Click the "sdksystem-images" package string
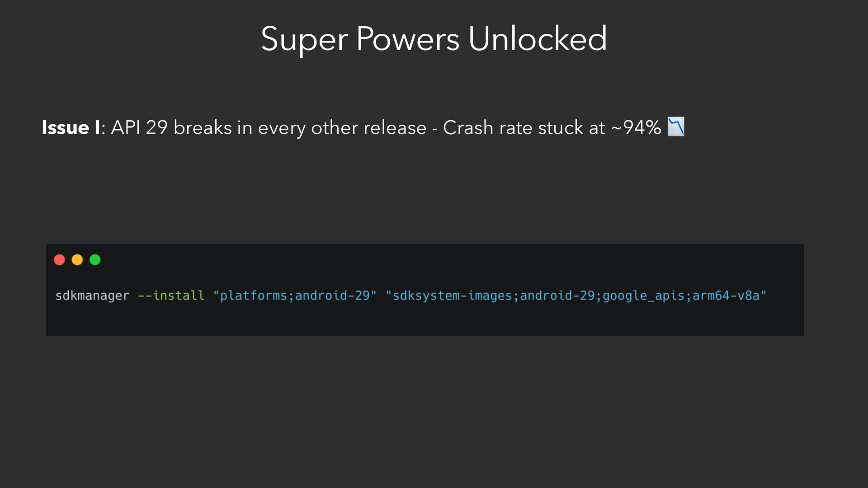 pos(452,296)
